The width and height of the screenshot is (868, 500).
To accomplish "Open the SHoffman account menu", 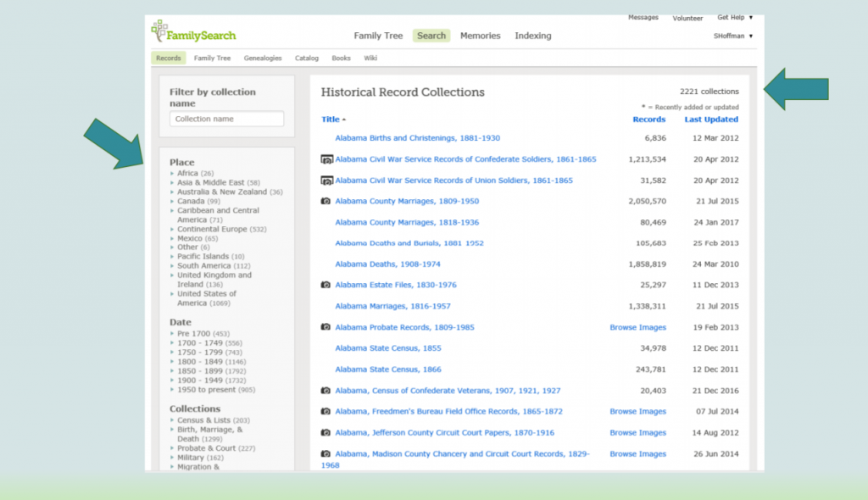I will click(x=733, y=36).
